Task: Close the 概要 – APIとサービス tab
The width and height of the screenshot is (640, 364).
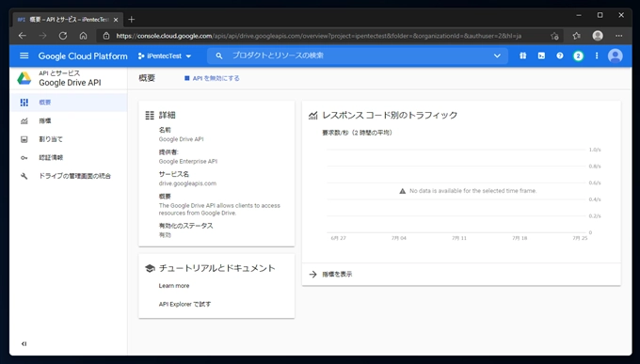Action: point(116,20)
